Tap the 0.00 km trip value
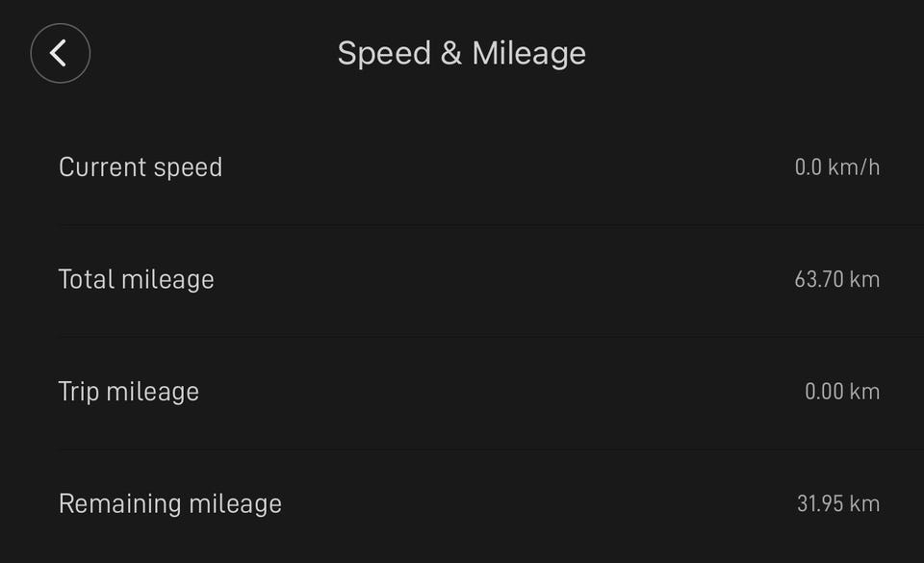 point(842,392)
